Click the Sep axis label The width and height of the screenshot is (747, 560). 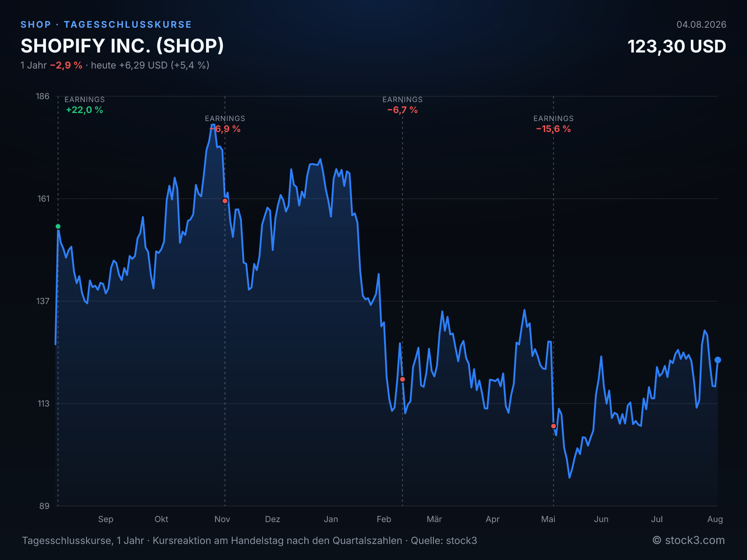[x=106, y=519]
